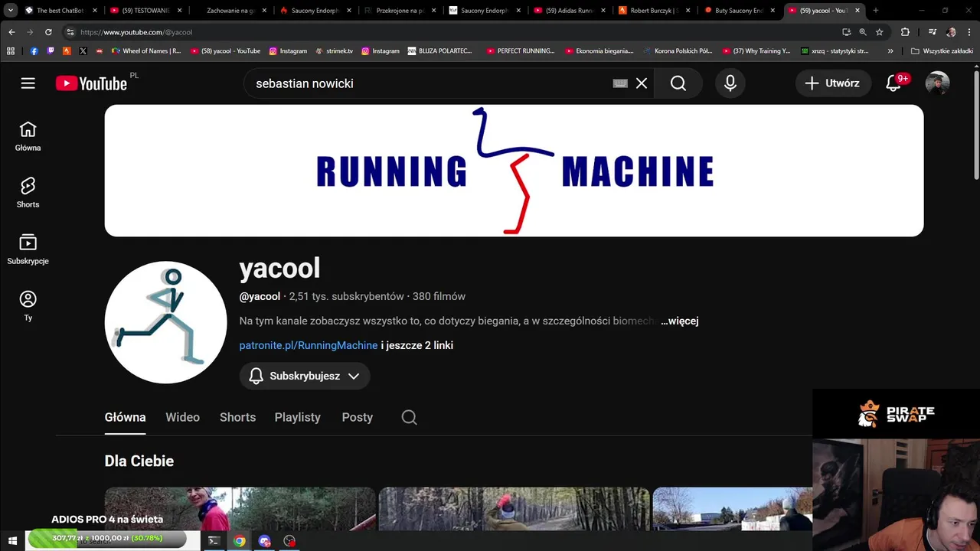Open Discord from the taskbar
980x551 pixels.
coord(265,541)
